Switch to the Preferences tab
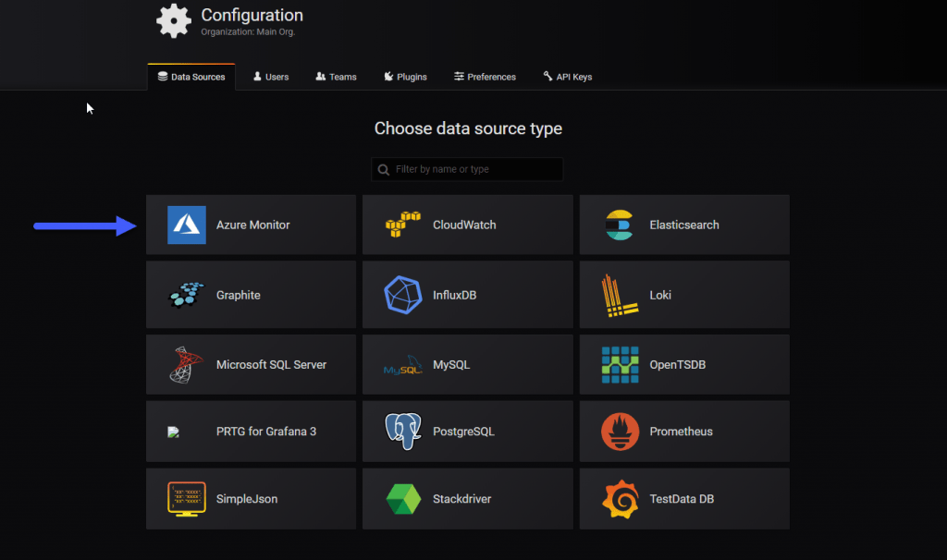Viewport: 947px width, 560px height. click(485, 77)
